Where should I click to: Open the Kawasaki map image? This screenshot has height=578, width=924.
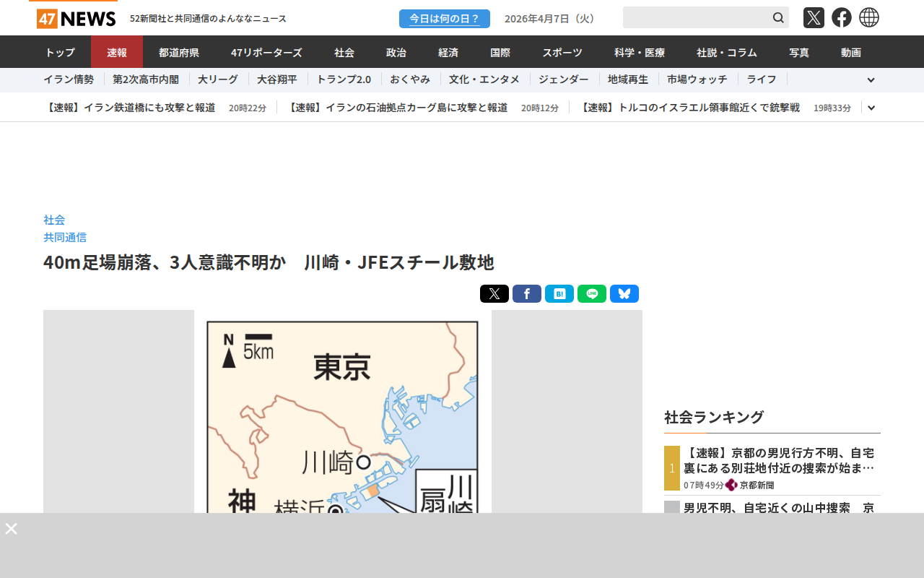(343, 412)
